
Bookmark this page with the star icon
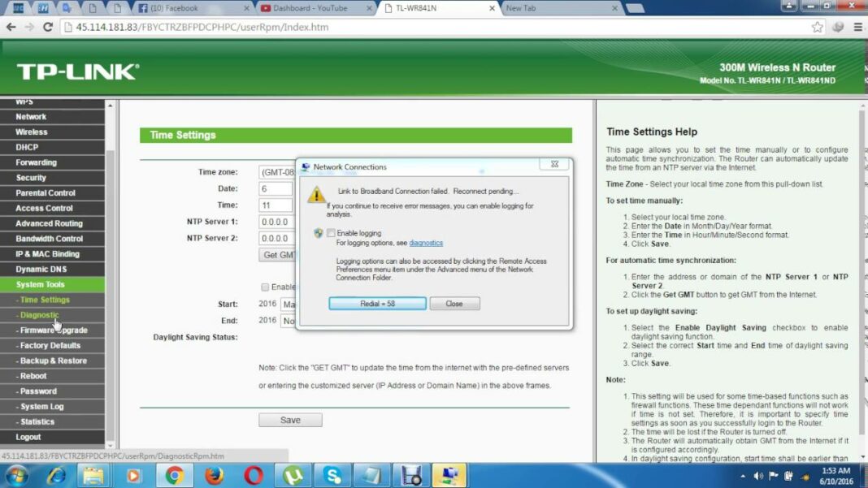point(817,26)
